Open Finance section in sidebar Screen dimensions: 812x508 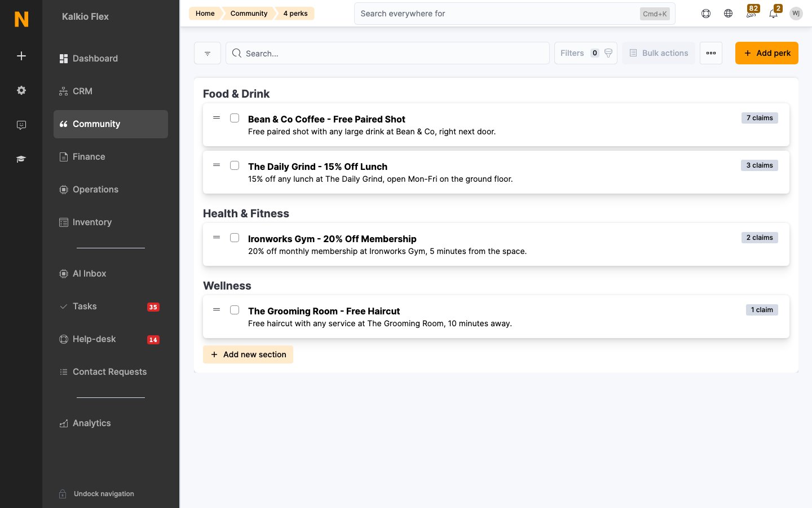coord(111,157)
